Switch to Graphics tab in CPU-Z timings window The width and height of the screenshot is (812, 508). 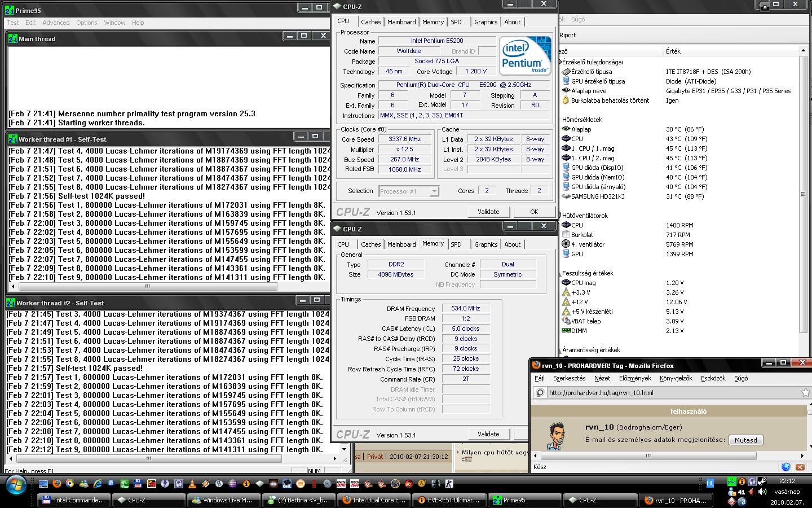pyautogui.click(x=486, y=244)
